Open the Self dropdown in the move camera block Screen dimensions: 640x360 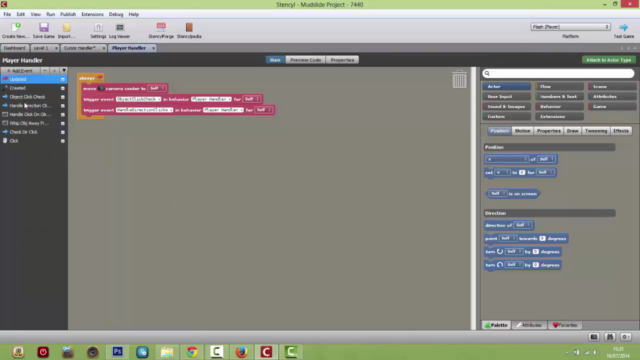tap(157, 88)
